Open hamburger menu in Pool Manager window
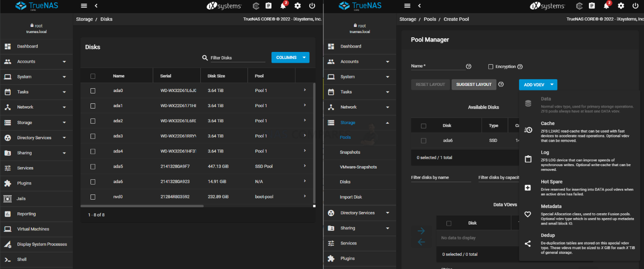 pyautogui.click(x=407, y=6)
